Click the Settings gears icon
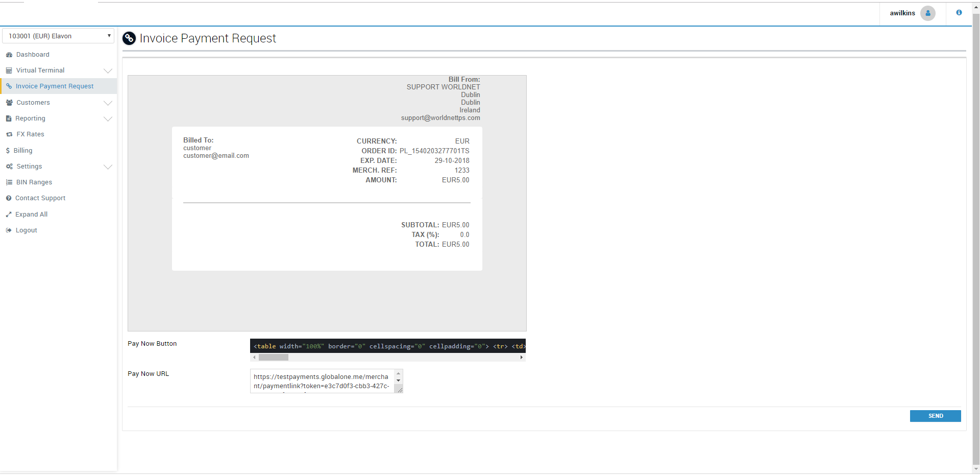Screen dimensions: 980x475 [9, 167]
